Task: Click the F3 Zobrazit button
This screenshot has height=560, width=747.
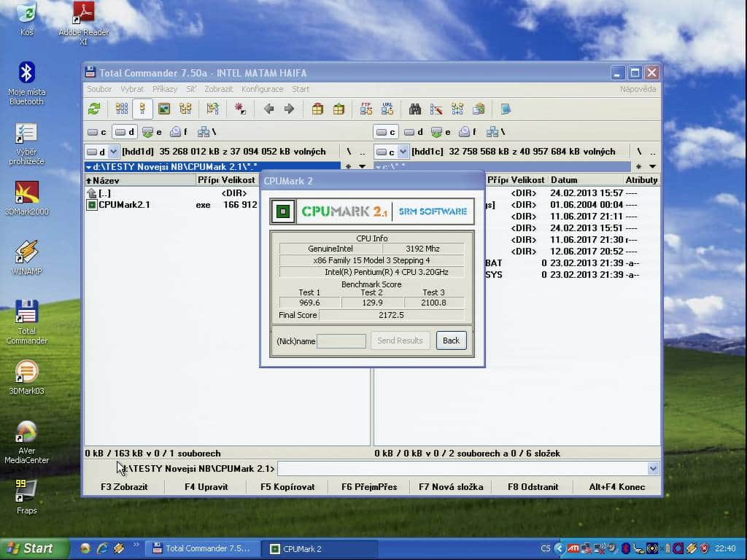Action: [x=124, y=487]
